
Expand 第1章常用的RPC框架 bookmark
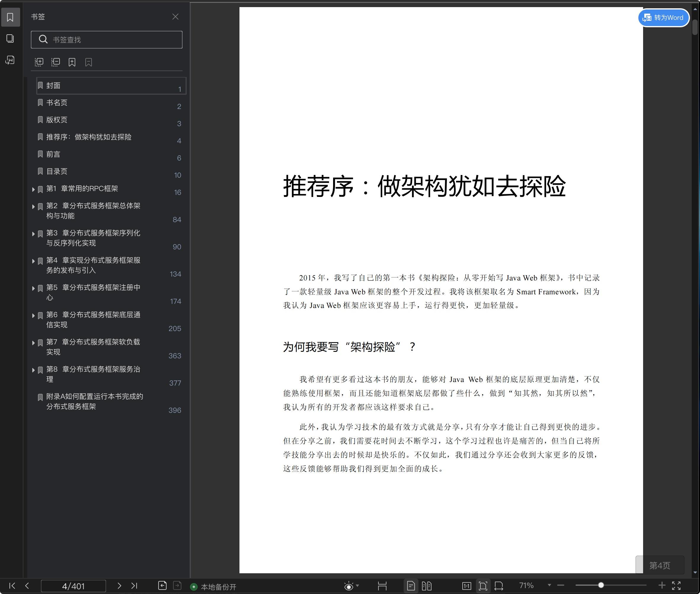tap(33, 190)
